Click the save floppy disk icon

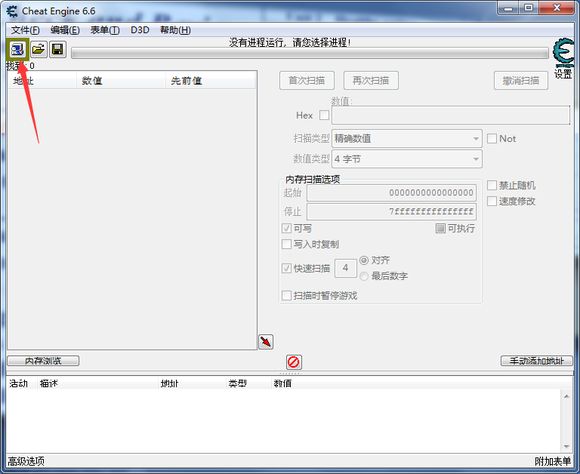click(58, 49)
